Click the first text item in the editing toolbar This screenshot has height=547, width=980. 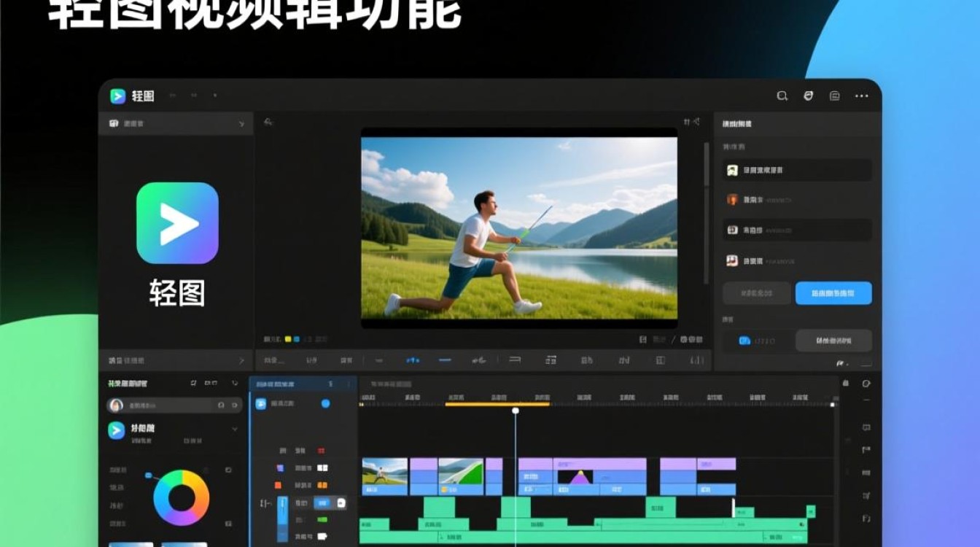point(274,360)
